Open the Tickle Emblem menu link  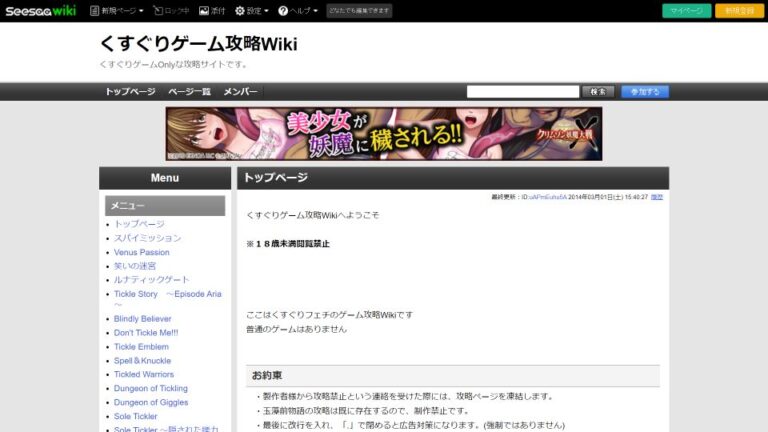(x=141, y=347)
